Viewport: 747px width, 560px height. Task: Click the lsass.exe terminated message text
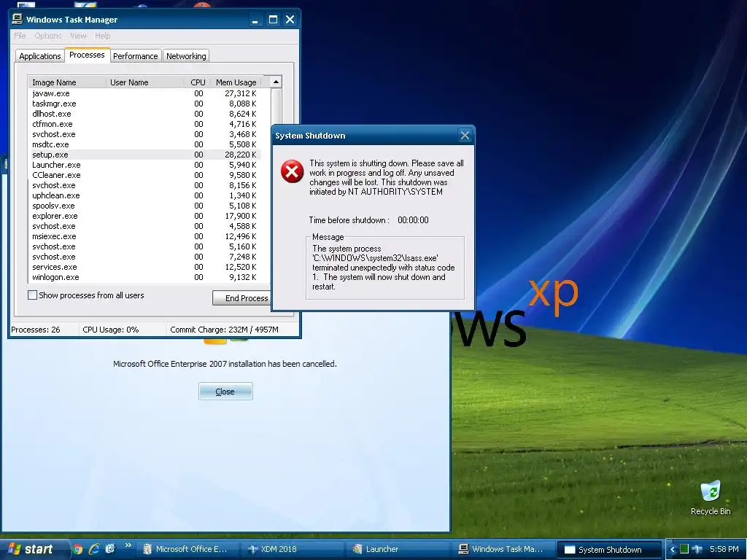(x=384, y=268)
